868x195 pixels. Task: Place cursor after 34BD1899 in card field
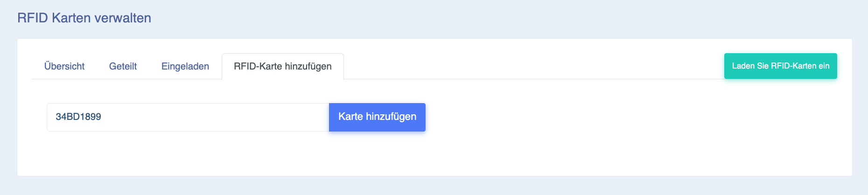coord(102,117)
